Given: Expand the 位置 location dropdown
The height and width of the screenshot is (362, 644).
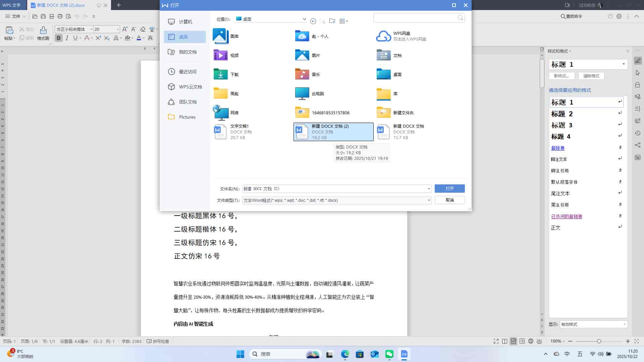Looking at the screenshot, I should (x=304, y=19).
